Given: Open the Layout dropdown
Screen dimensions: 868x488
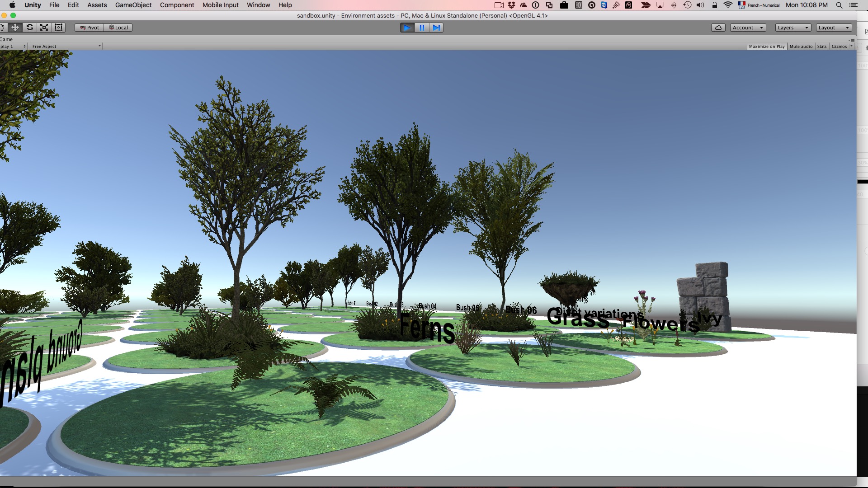Looking at the screenshot, I should pos(834,28).
